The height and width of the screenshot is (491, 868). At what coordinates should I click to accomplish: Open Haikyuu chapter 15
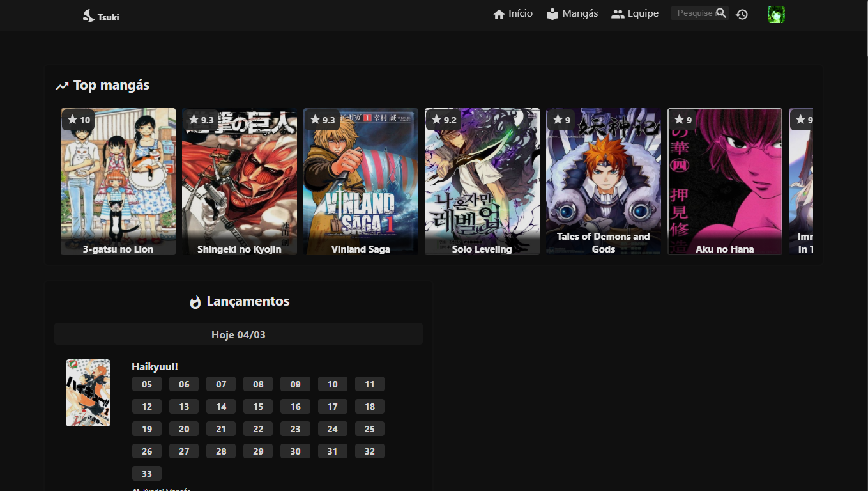tap(258, 407)
